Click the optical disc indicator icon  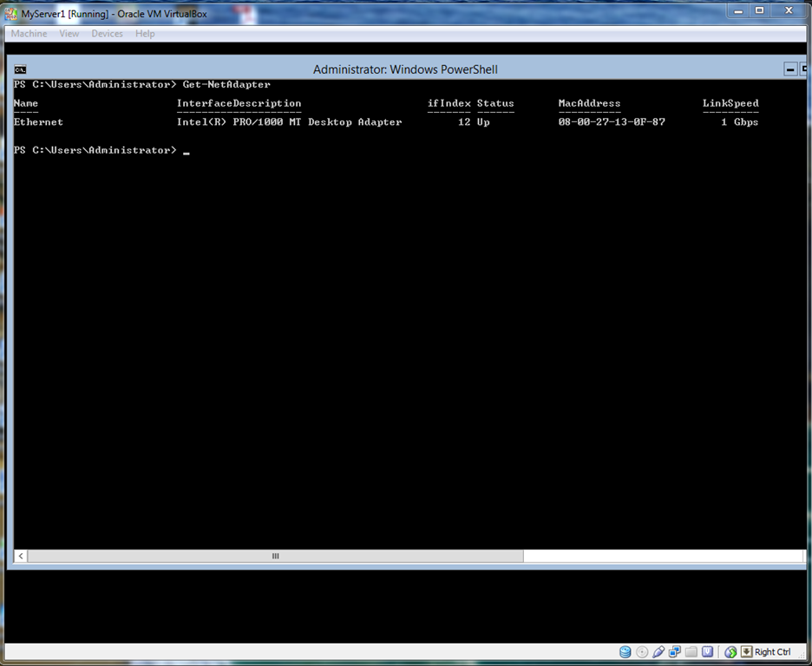(x=642, y=652)
